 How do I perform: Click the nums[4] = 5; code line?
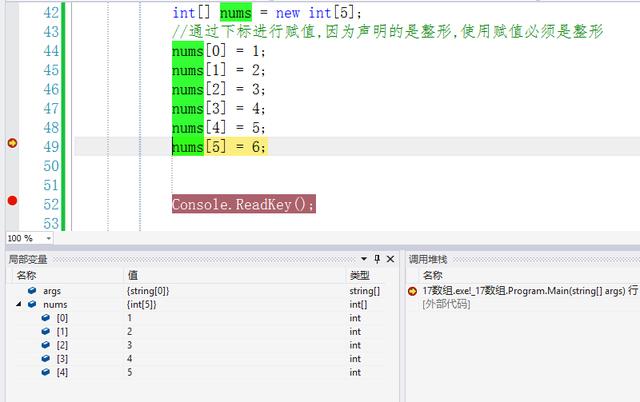pos(219,128)
